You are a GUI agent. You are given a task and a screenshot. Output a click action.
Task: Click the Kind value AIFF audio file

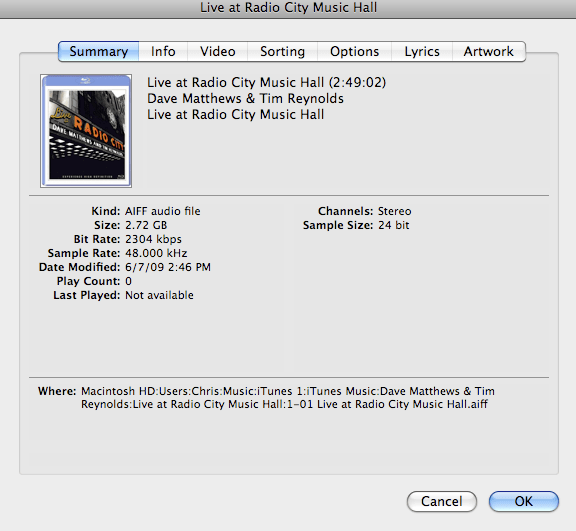coord(163,211)
